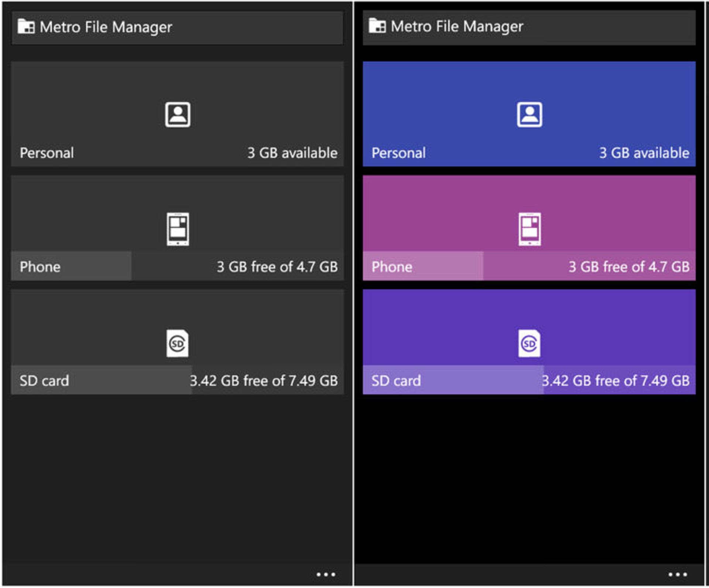Click "3.42 GB free of 7.49 GB" on purple tile

click(x=616, y=380)
